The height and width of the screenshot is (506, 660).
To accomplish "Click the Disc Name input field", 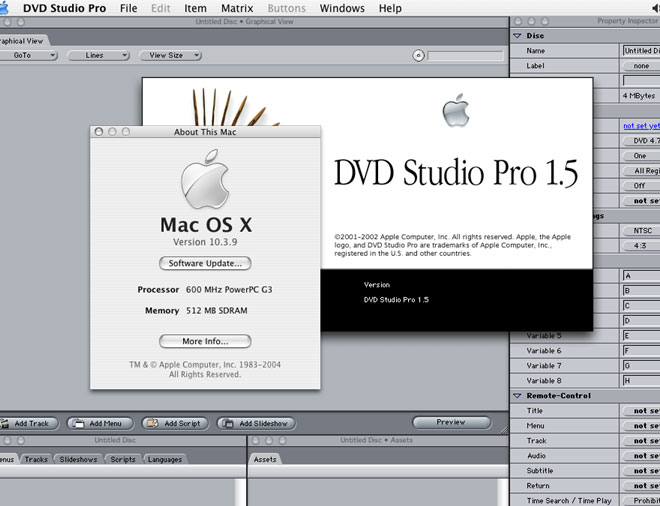I will click(641, 51).
